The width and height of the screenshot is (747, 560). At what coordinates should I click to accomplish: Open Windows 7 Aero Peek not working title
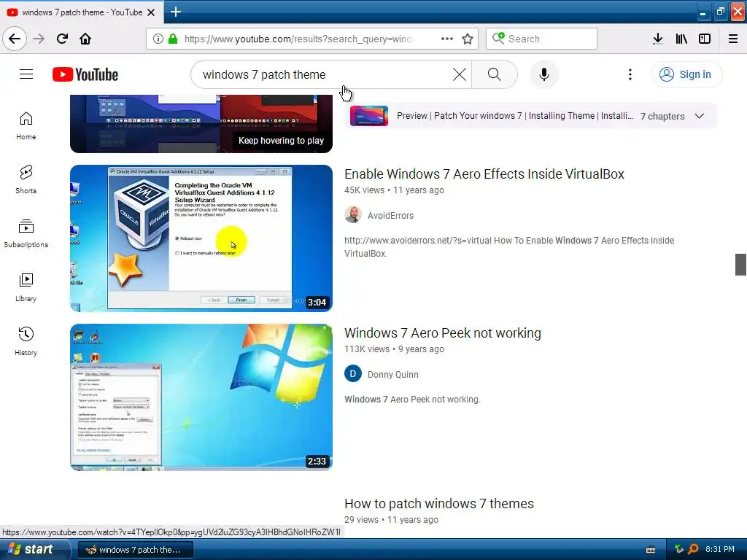443,332
